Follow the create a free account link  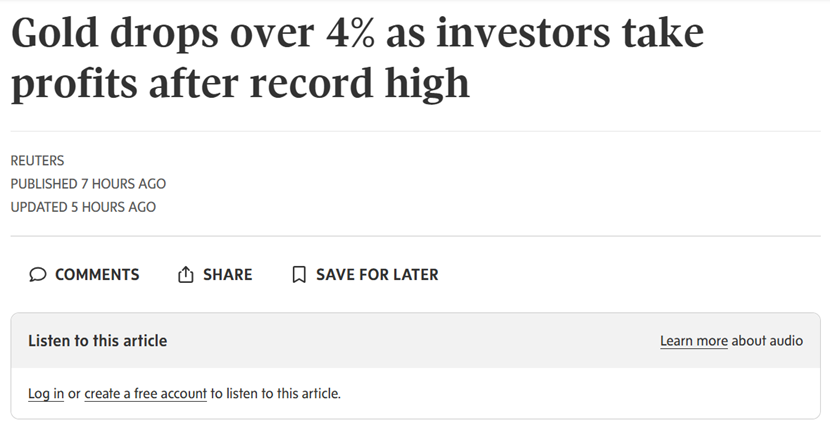(145, 394)
